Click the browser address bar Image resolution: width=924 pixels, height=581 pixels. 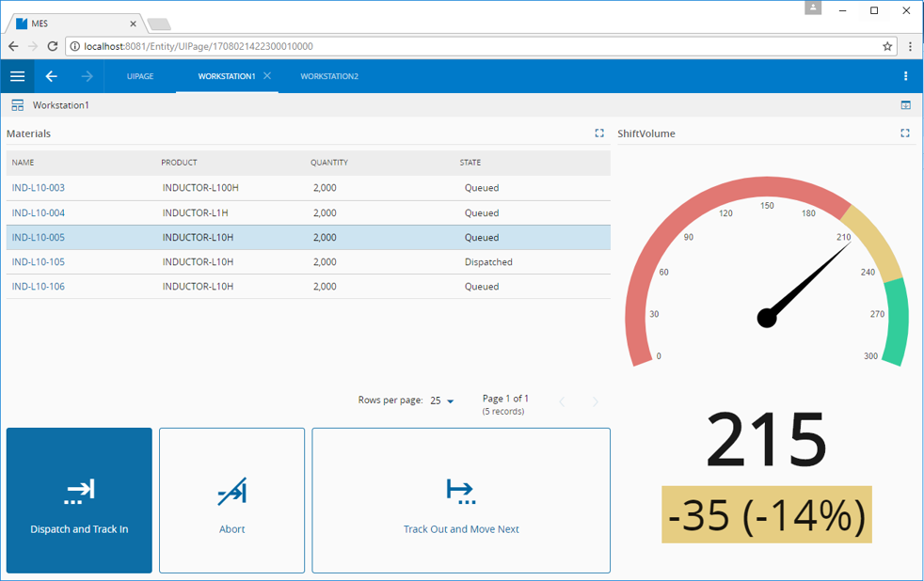470,46
